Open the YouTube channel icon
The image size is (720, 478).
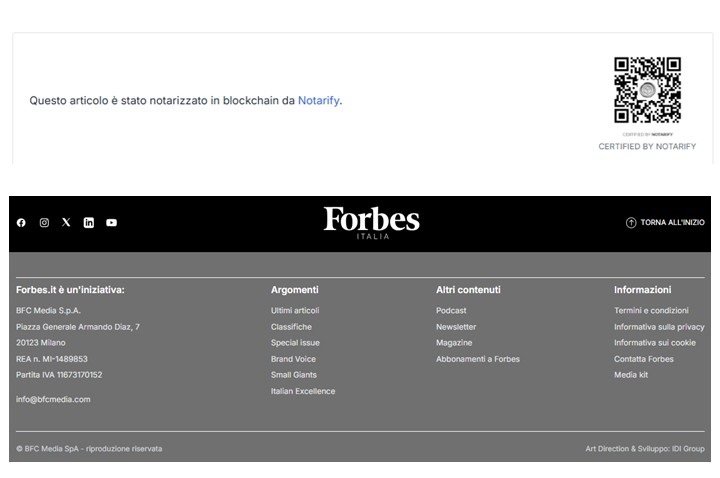coord(111,223)
